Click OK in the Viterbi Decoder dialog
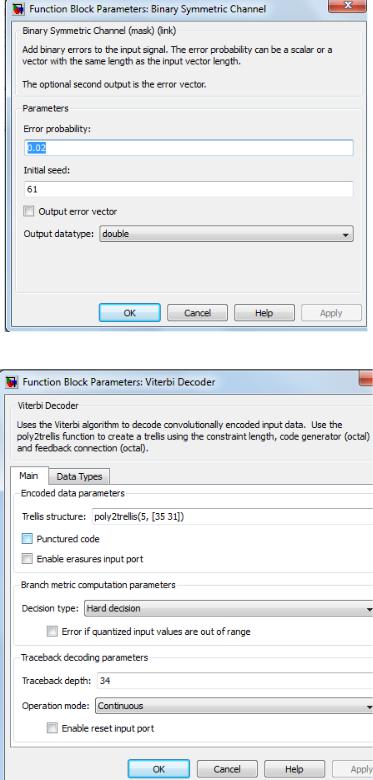The height and width of the screenshot is (780, 373). pyautogui.click(x=159, y=769)
